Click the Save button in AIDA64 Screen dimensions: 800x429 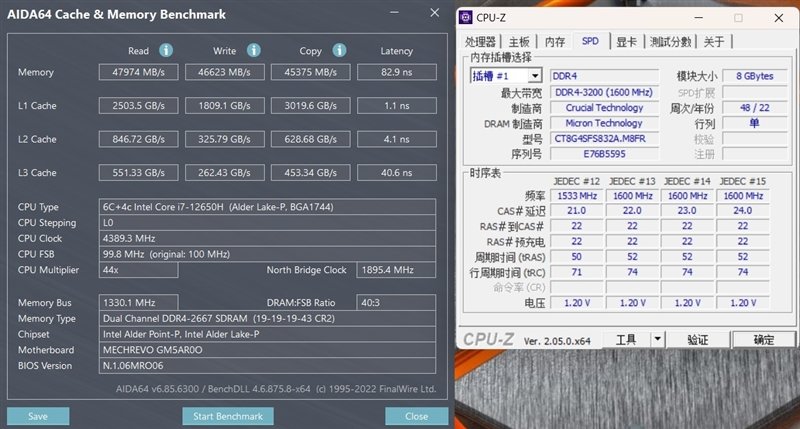coord(38,416)
